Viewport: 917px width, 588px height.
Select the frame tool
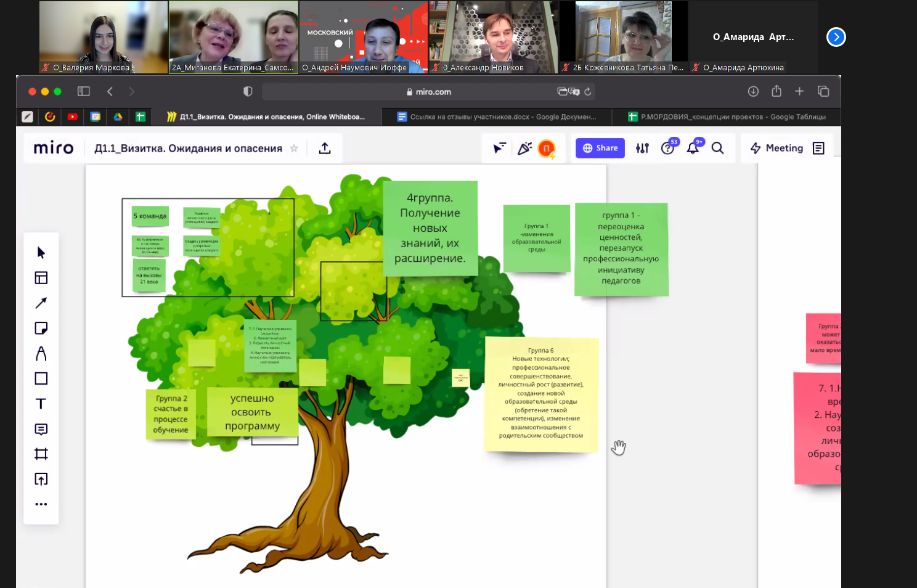click(41, 454)
